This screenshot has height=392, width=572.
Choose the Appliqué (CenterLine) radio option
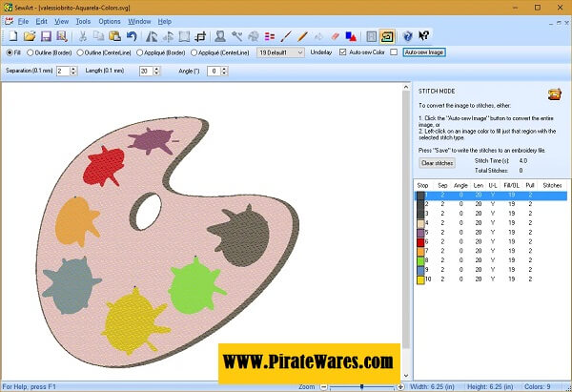pos(194,52)
